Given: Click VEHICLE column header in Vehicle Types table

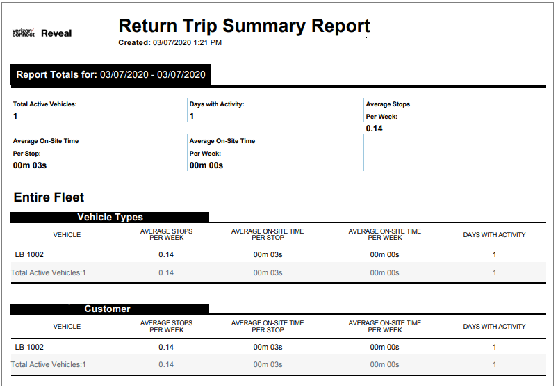Looking at the screenshot, I should 67,235.
